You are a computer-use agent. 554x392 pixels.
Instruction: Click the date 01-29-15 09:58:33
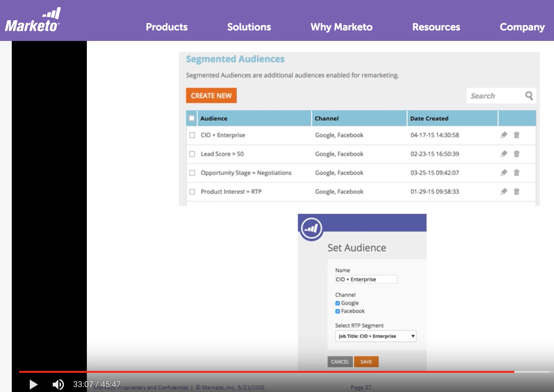435,192
